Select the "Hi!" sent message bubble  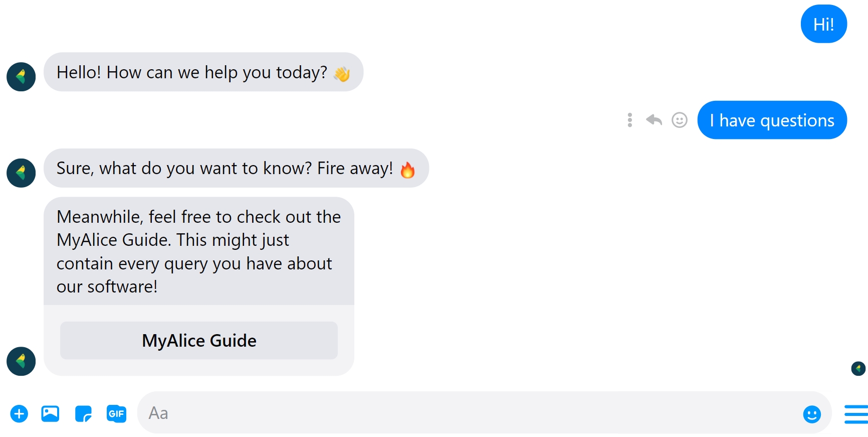tap(823, 24)
